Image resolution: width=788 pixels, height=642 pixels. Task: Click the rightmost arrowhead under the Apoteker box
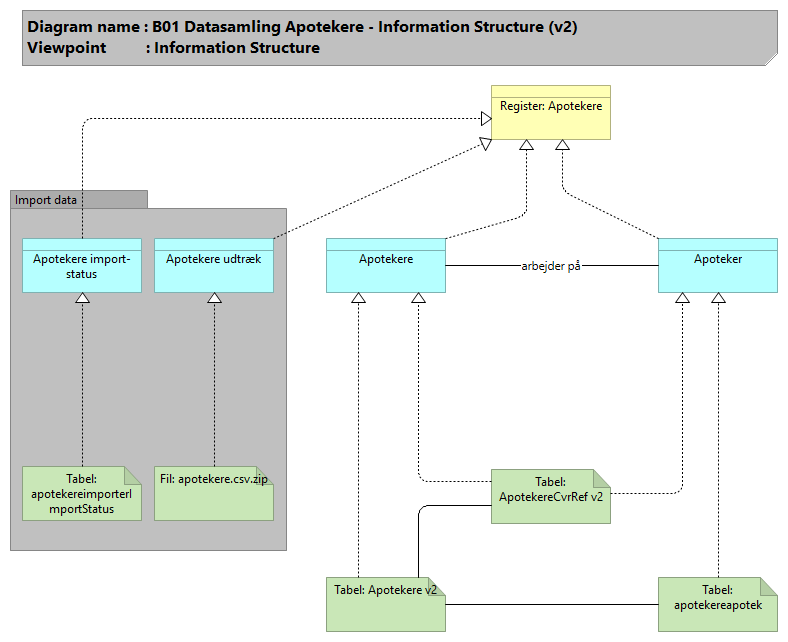click(718, 298)
